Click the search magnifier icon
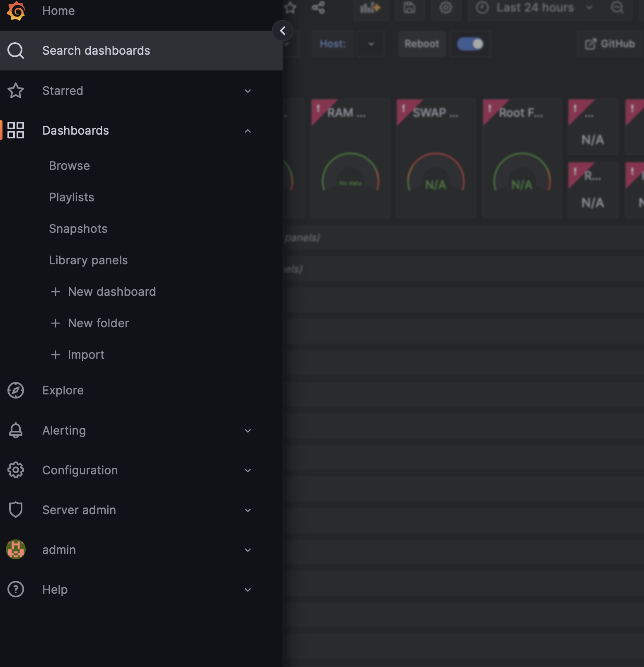644x667 pixels. coord(16,51)
